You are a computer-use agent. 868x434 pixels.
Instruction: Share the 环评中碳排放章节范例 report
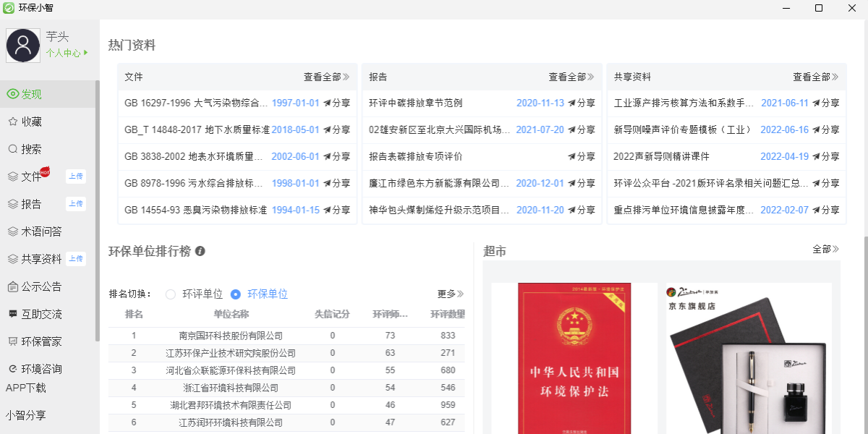tap(582, 103)
